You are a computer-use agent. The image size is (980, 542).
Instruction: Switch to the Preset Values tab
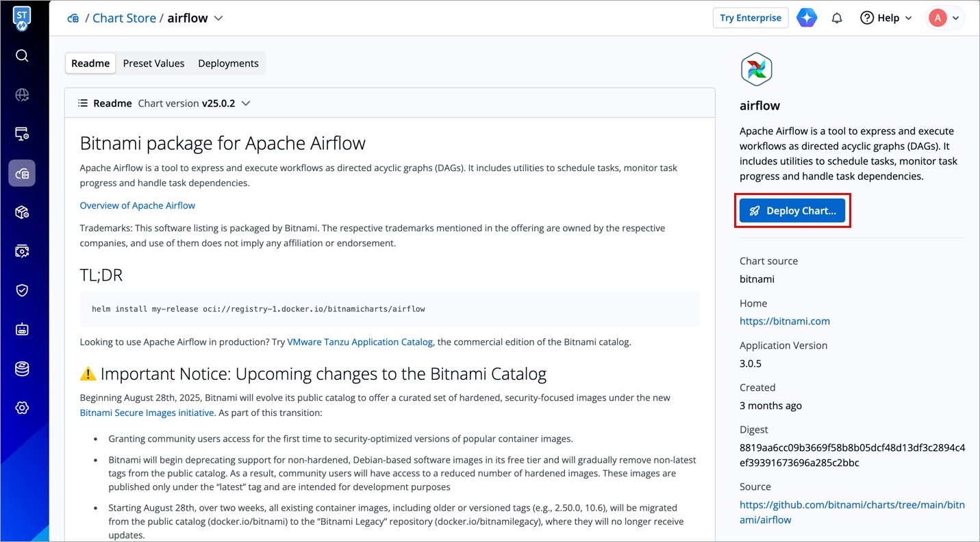tap(153, 63)
